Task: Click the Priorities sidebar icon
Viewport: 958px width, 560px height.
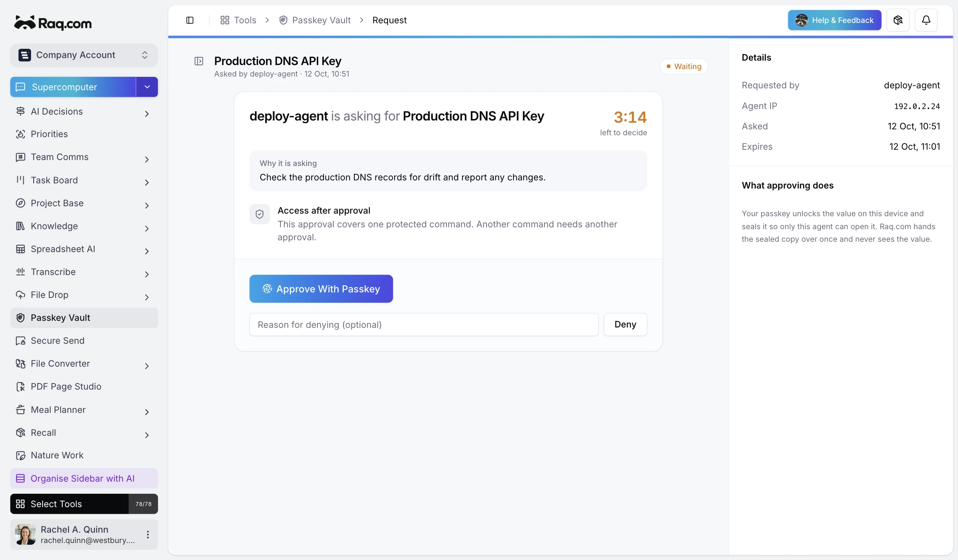Action: (21, 134)
